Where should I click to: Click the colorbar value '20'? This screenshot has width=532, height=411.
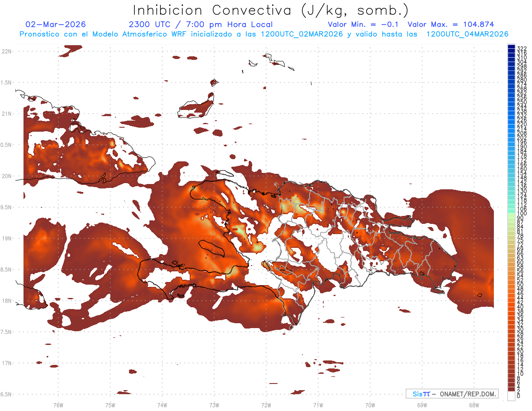click(x=520, y=352)
